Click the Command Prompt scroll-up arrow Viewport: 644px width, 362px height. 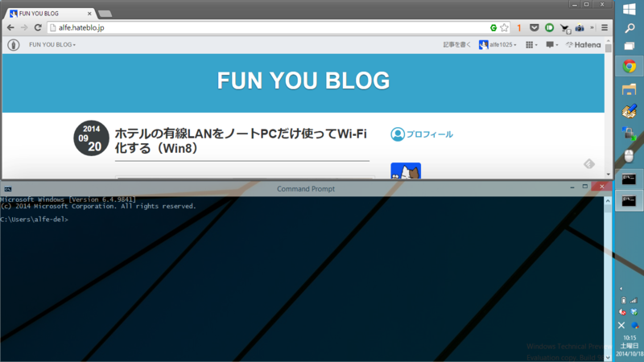(x=608, y=200)
